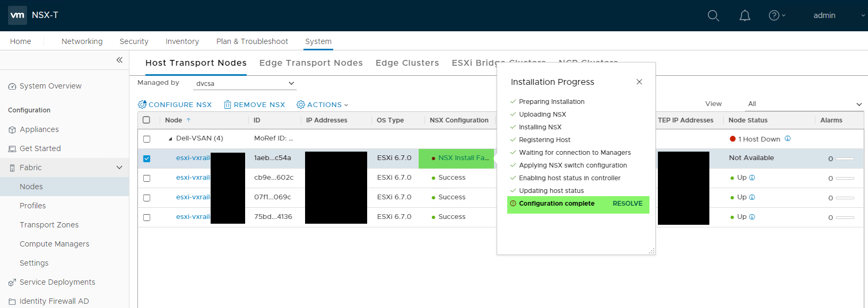Click REMOVE NSX button
Viewport: 868px width, 308px height.
coord(255,104)
